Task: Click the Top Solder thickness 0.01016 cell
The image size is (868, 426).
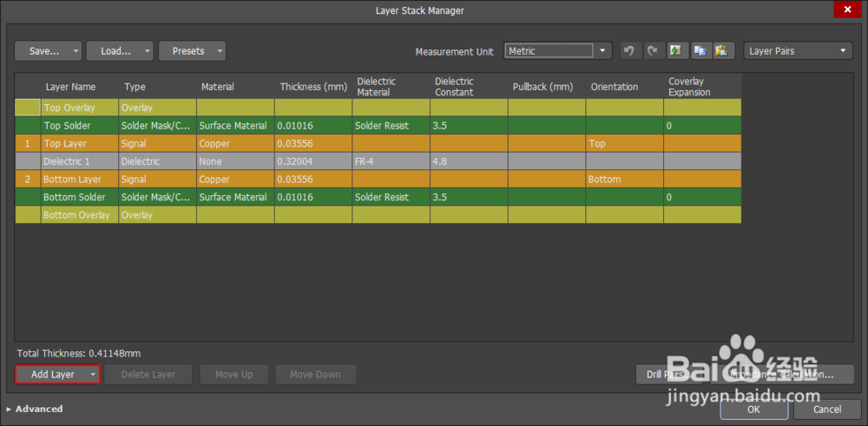Action: click(313, 126)
